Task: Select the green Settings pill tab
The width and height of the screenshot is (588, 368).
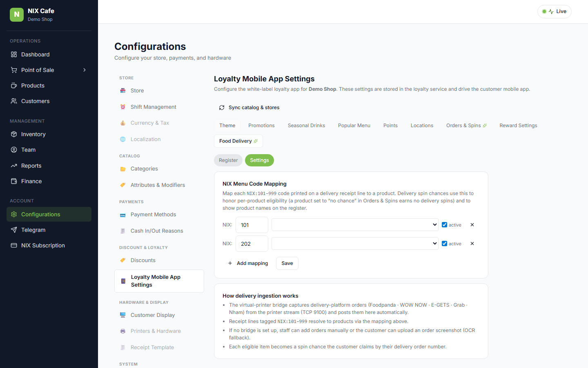Action: [259, 160]
